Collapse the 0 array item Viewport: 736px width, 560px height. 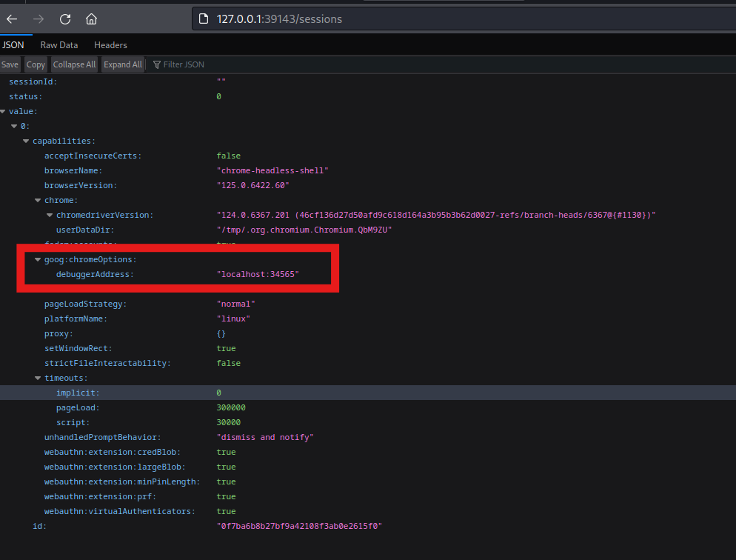pyautogui.click(x=14, y=126)
